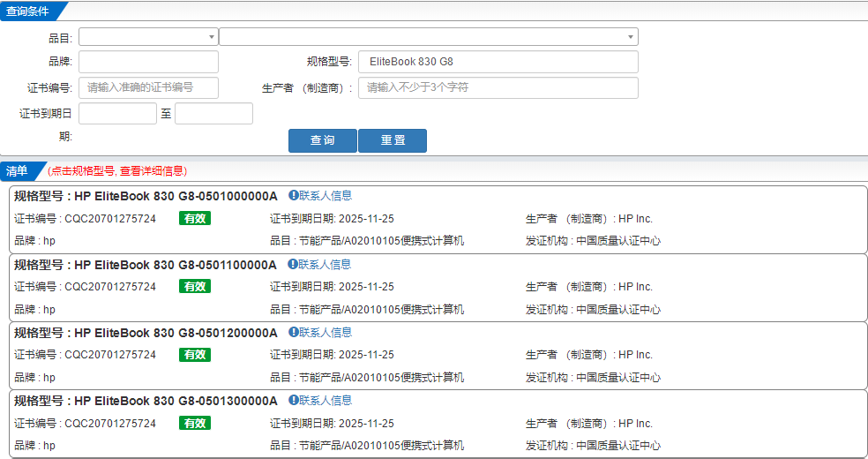Click the 有效 status badge in the 0501300000A card
The height and width of the screenshot is (459, 868).
point(195,423)
